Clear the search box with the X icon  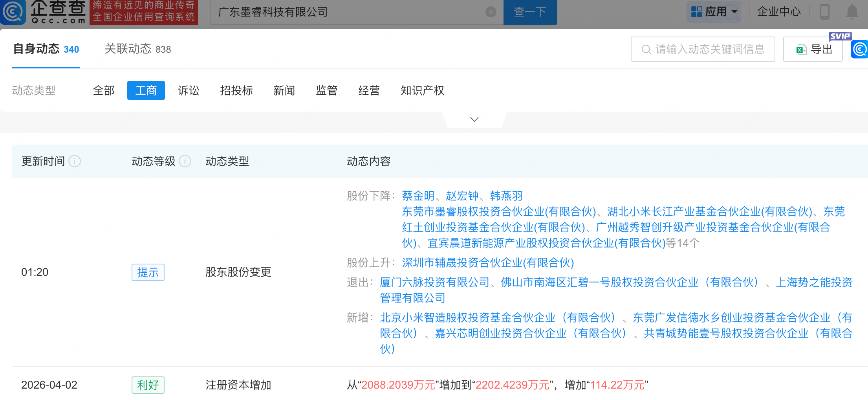coord(491,12)
